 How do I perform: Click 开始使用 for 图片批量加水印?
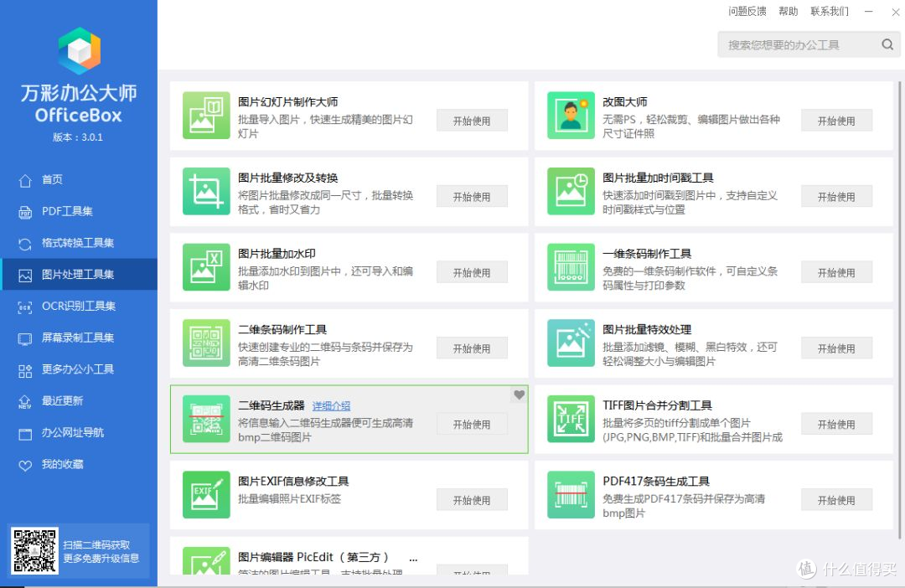472,272
